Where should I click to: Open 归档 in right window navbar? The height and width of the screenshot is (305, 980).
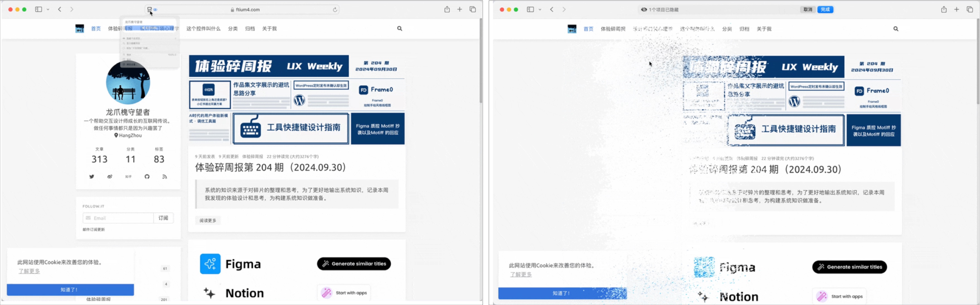point(744,29)
